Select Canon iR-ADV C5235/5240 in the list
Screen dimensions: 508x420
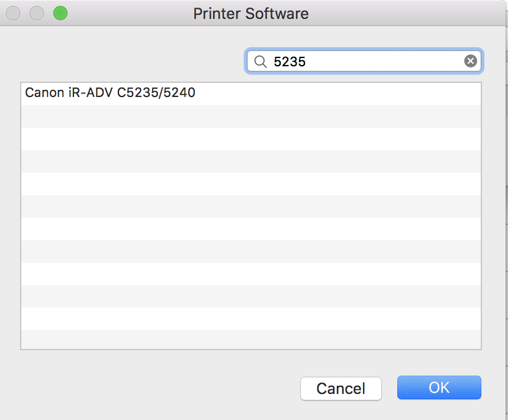pyautogui.click(x=251, y=93)
